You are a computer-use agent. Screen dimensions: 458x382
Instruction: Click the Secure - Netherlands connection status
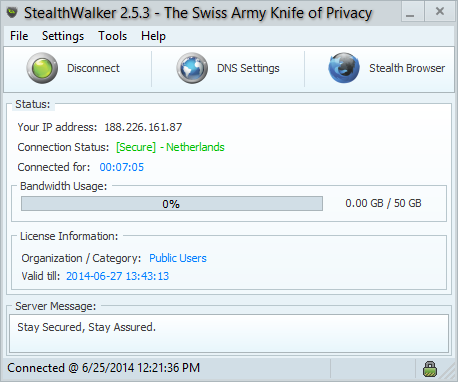170,147
